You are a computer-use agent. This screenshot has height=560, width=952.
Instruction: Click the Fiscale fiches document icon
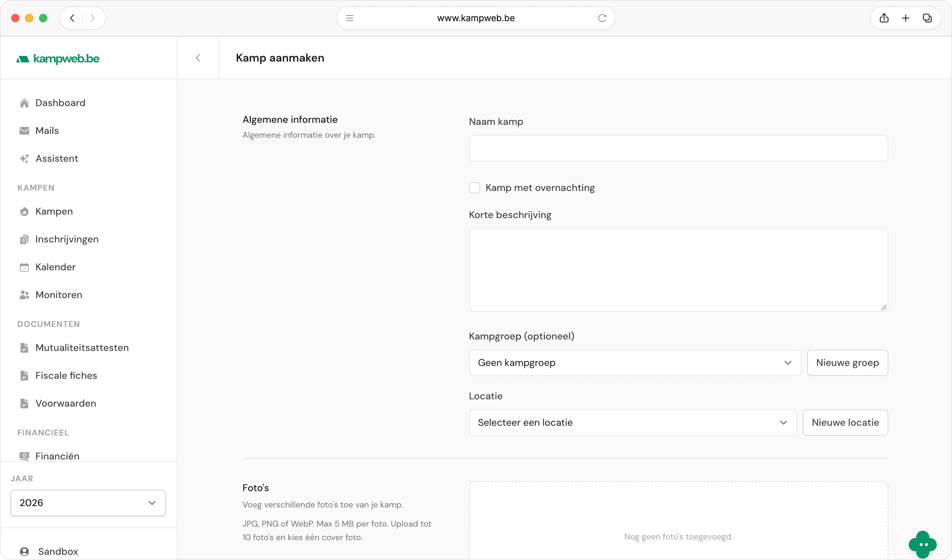point(24,376)
